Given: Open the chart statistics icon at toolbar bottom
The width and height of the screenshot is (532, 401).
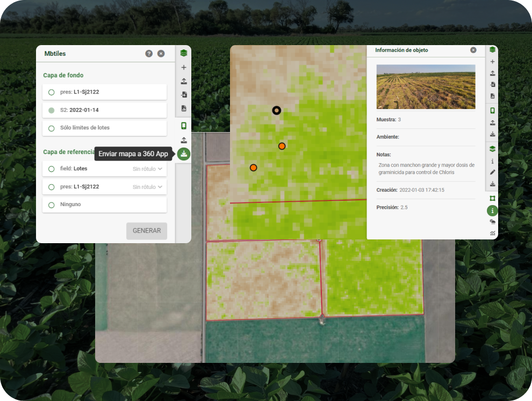Looking at the screenshot, I should click(492, 233).
